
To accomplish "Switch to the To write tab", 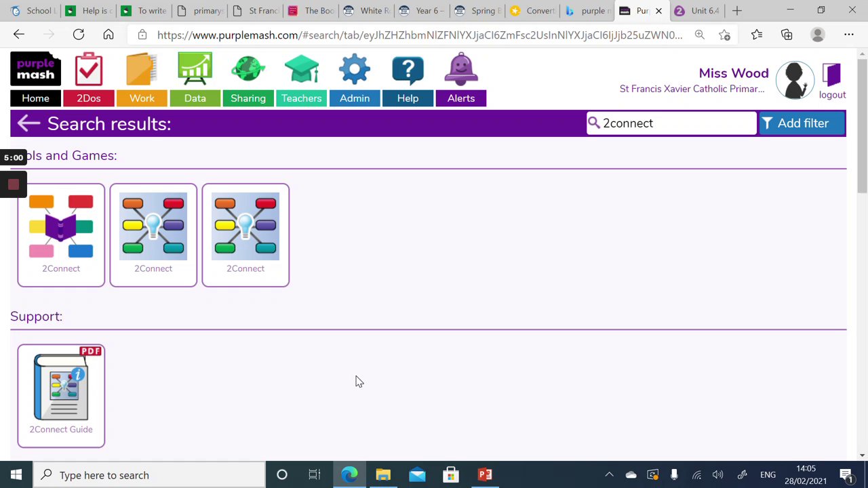I will pyautogui.click(x=144, y=11).
